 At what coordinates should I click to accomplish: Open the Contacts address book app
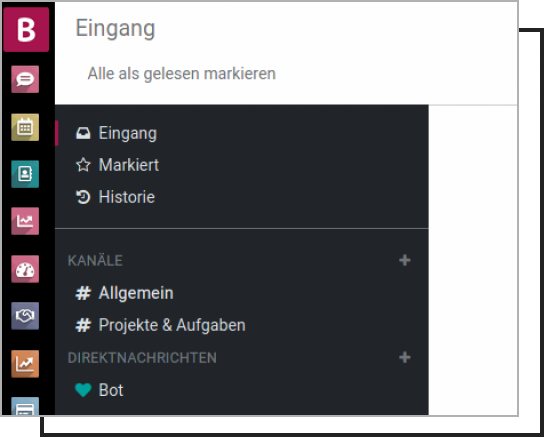[x=25, y=174]
